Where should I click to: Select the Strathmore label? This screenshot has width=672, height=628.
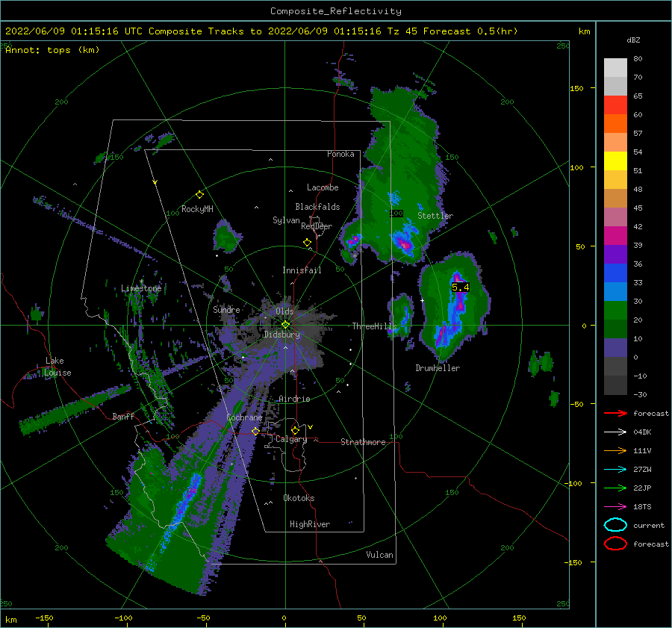point(363,442)
